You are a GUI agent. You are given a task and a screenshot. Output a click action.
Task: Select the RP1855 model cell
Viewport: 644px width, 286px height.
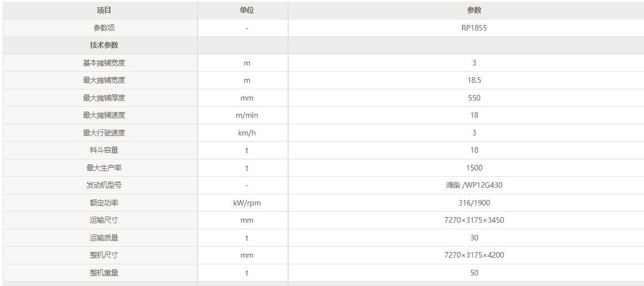pyautogui.click(x=474, y=28)
